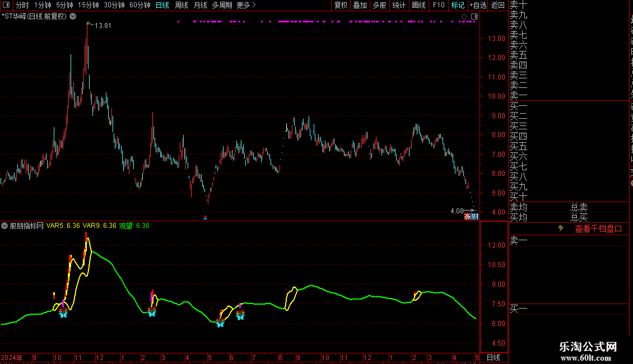This screenshot has width=633, height=364.
Task: Click the 统计 statistics button
Action: (x=399, y=5)
